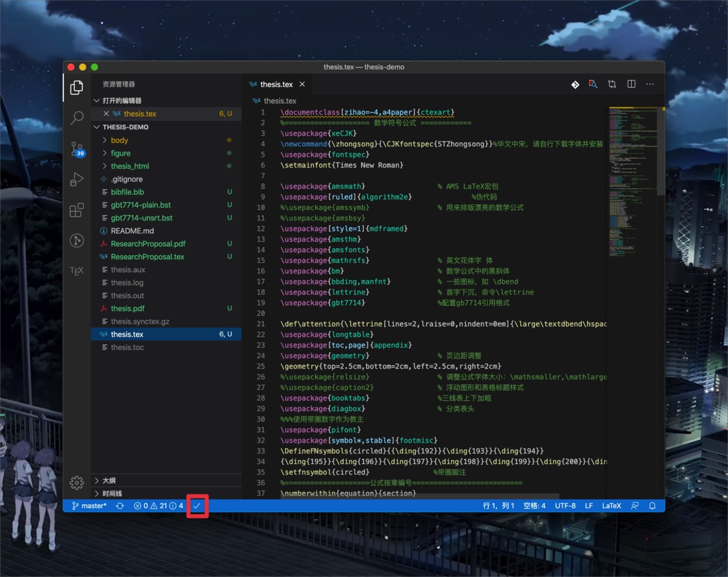Select the thesis.tex editor tab
Image resolution: width=728 pixels, height=577 pixels.
pyautogui.click(x=276, y=84)
